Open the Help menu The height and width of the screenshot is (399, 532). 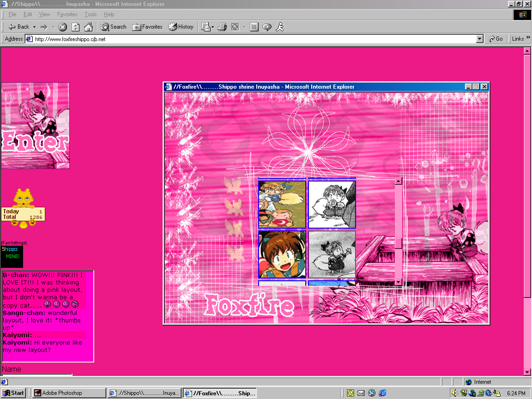point(109,14)
